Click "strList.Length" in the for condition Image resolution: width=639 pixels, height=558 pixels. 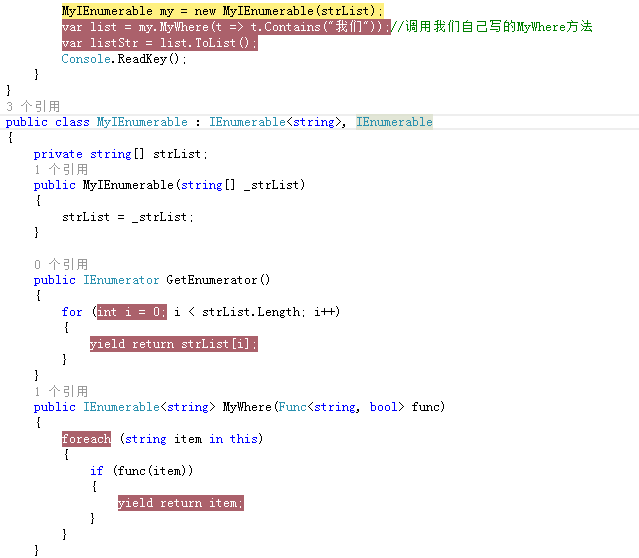(251, 312)
